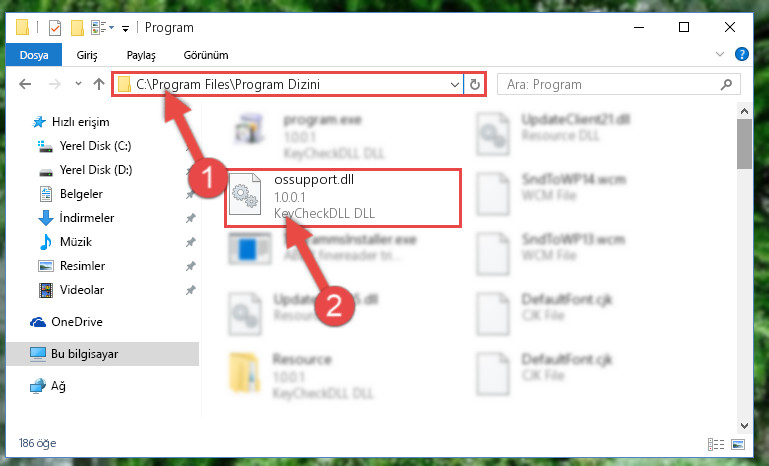Viewport: 769px width, 466px height.
Task: Select Yerel Disk (C:) in sidebar
Action: coord(95,146)
